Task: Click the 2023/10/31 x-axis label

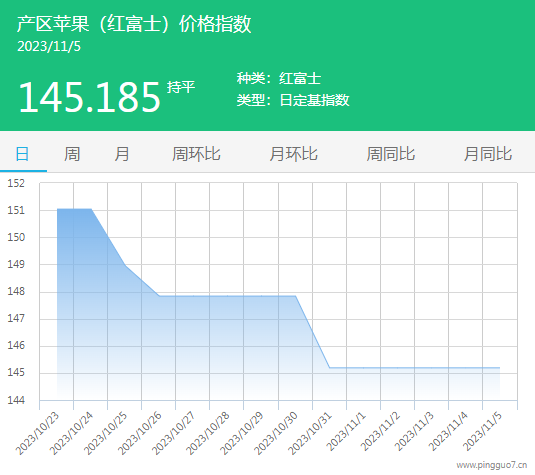Action: point(310,433)
